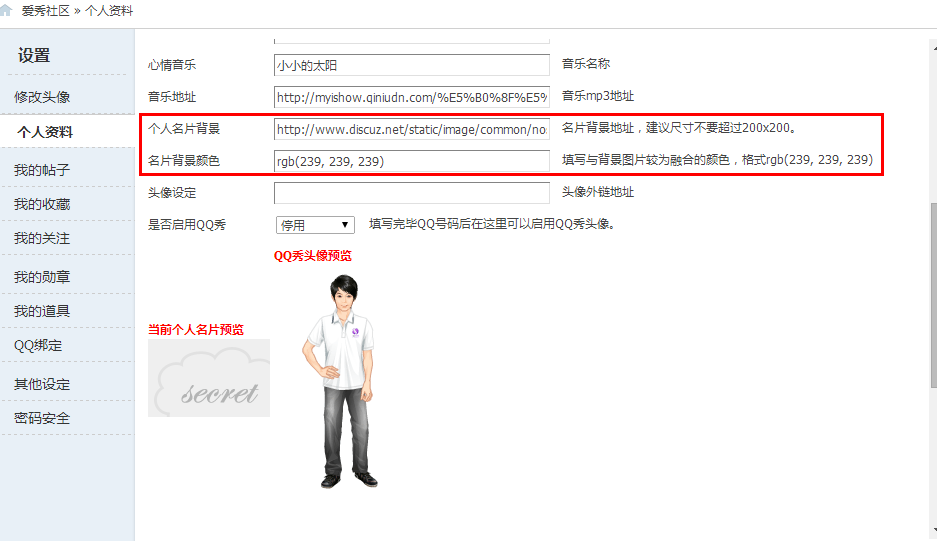Focus the 心情音乐 name input field

(412, 65)
